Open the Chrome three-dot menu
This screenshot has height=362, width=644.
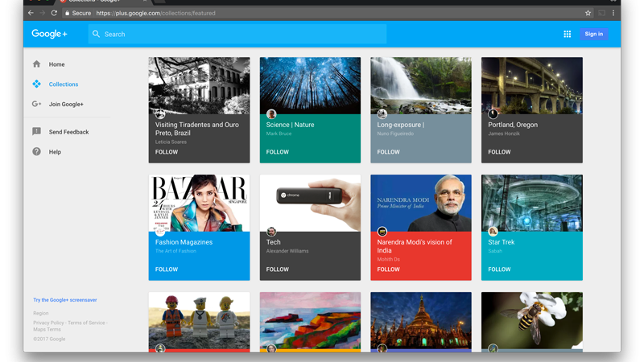pos(613,13)
